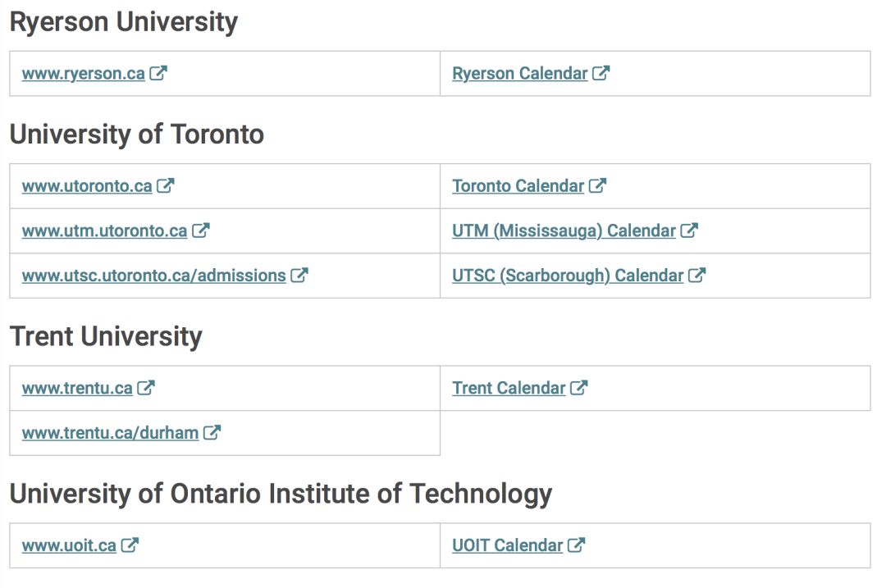Image resolution: width=886 pixels, height=588 pixels.
Task: Click external-link icon beside www.utoronto.ca
Action: [166, 185]
